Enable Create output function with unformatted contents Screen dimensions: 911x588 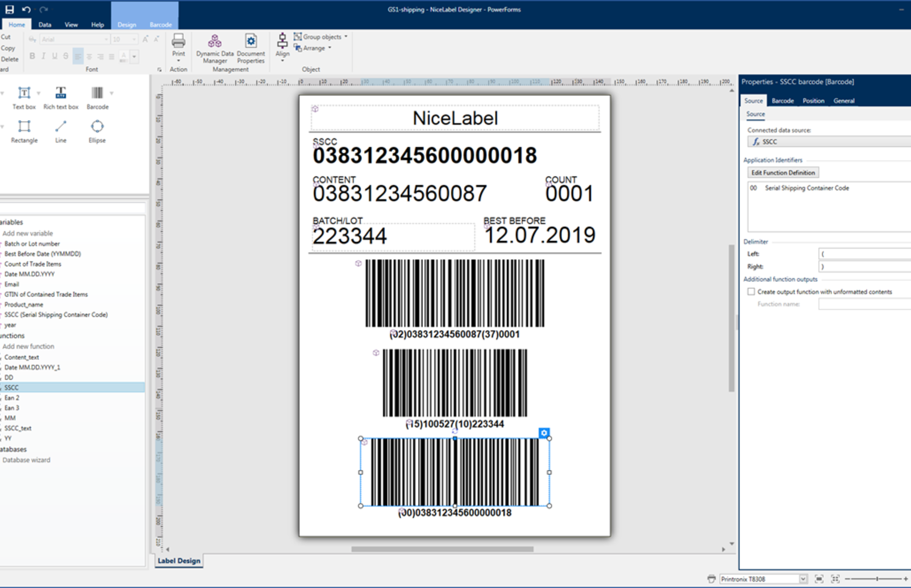click(x=751, y=292)
